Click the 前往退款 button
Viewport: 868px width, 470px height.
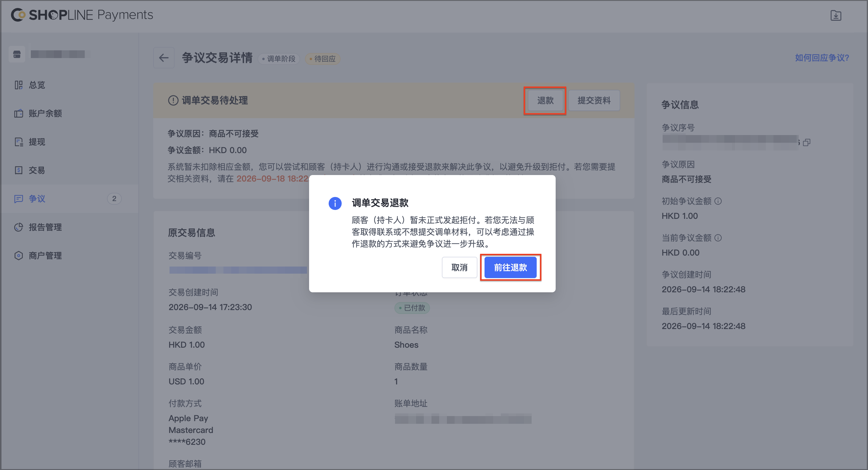[x=510, y=267]
